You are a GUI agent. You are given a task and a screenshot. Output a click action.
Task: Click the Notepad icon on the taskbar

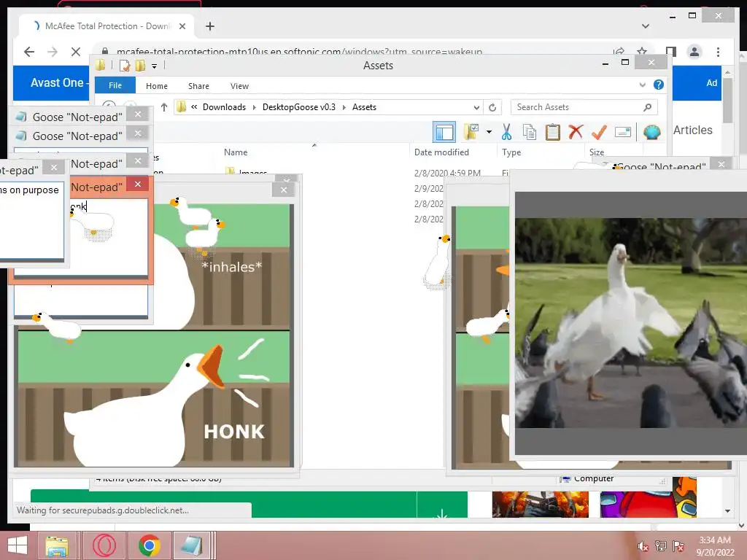(x=192, y=545)
